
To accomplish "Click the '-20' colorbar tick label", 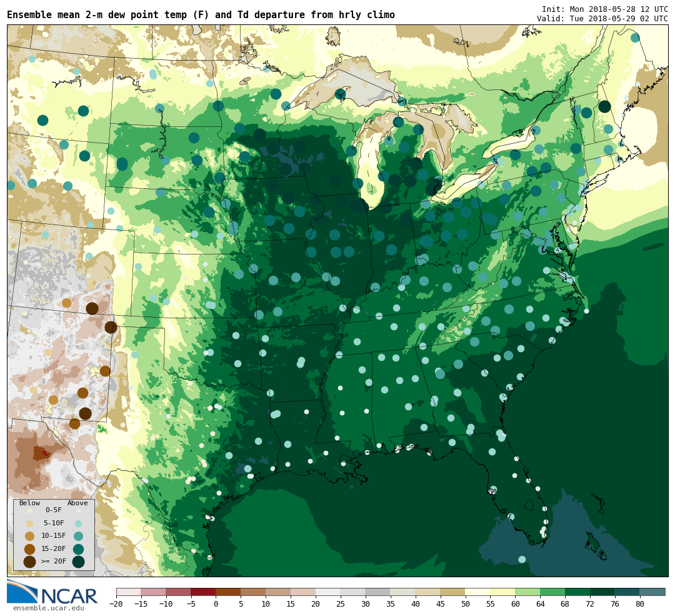I will tap(116, 604).
